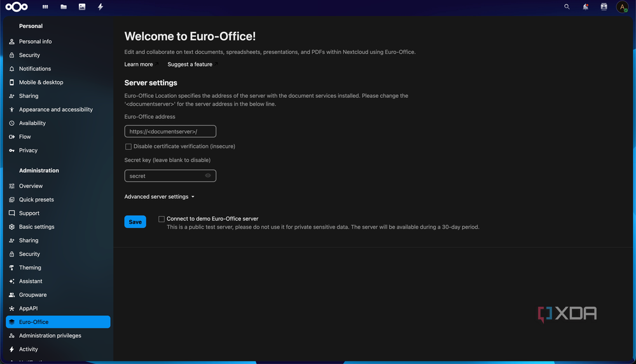Select Euro-Office in admin sidebar
636x364 pixels.
[x=58, y=322]
